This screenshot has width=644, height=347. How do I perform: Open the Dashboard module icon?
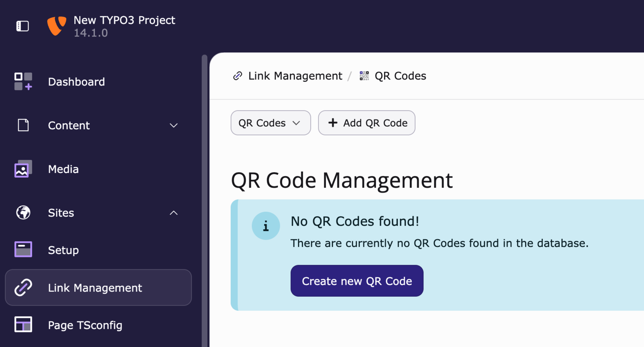[x=23, y=82]
